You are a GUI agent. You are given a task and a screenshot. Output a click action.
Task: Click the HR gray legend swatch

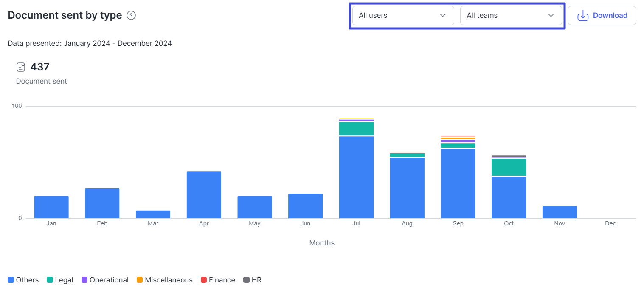click(246, 280)
